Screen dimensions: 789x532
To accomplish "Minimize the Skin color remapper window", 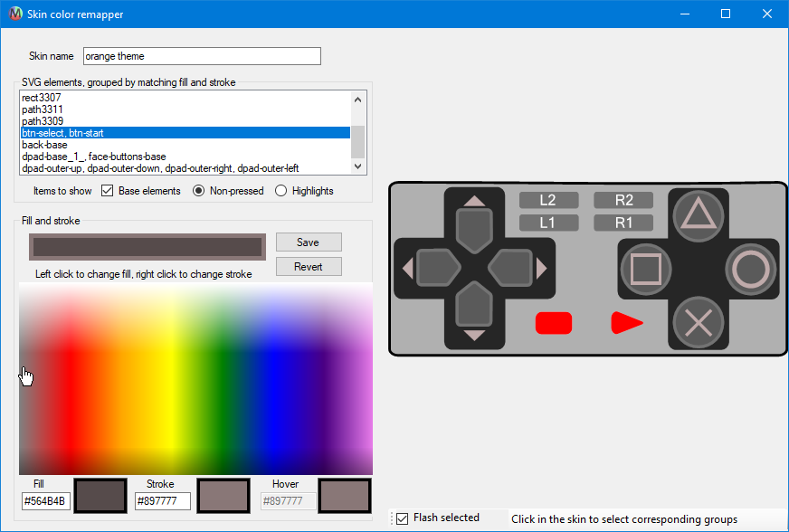I will pos(685,14).
